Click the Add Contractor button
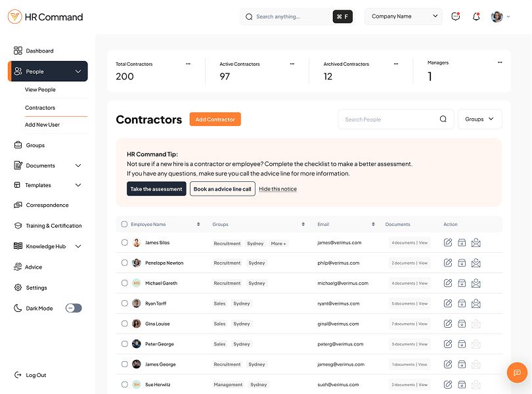The height and width of the screenshot is (394, 532). 215,120
